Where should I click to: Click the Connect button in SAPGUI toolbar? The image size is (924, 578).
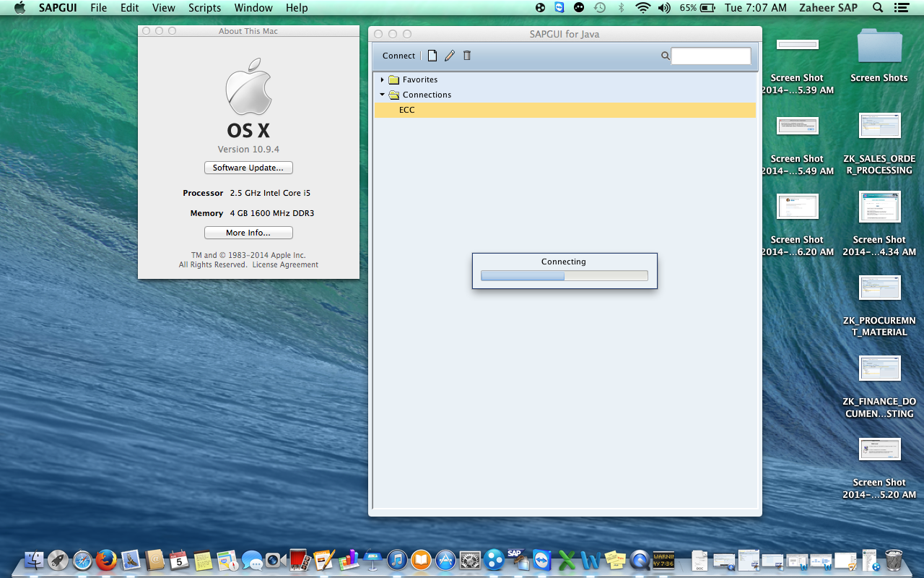pyautogui.click(x=398, y=56)
